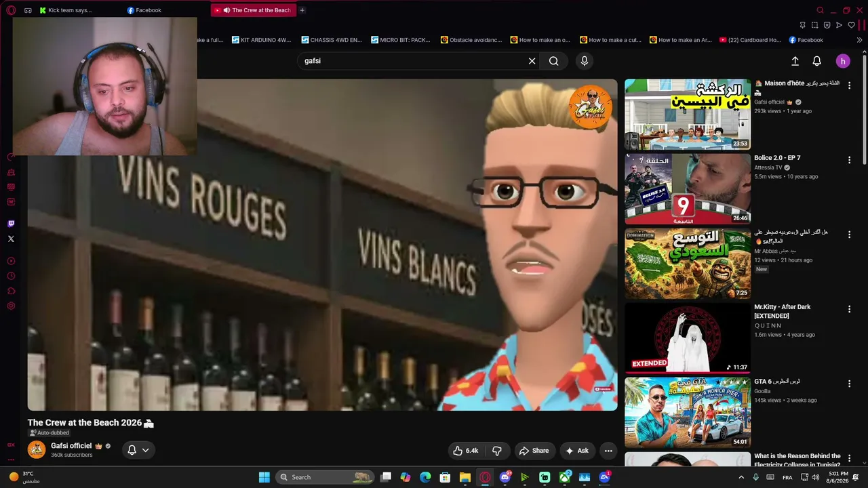Open Microsoft Edge from the taskbar

(x=425, y=477)
